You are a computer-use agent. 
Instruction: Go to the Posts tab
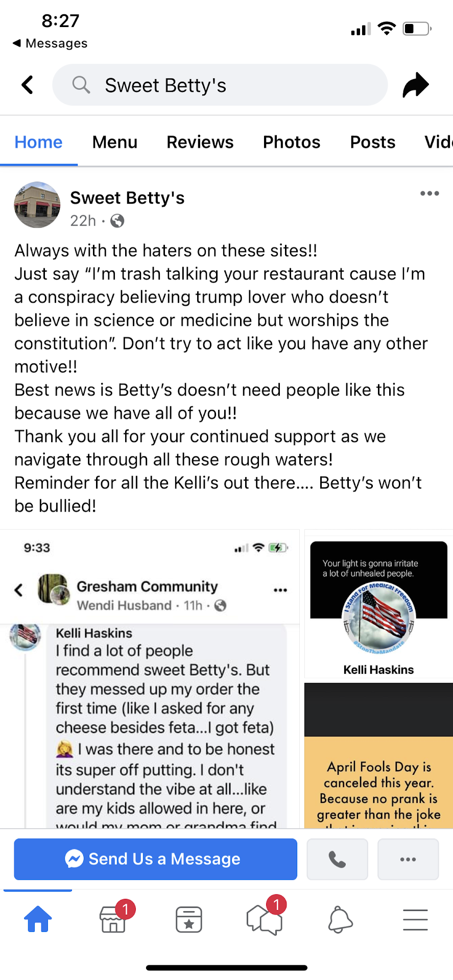point(372,142)
